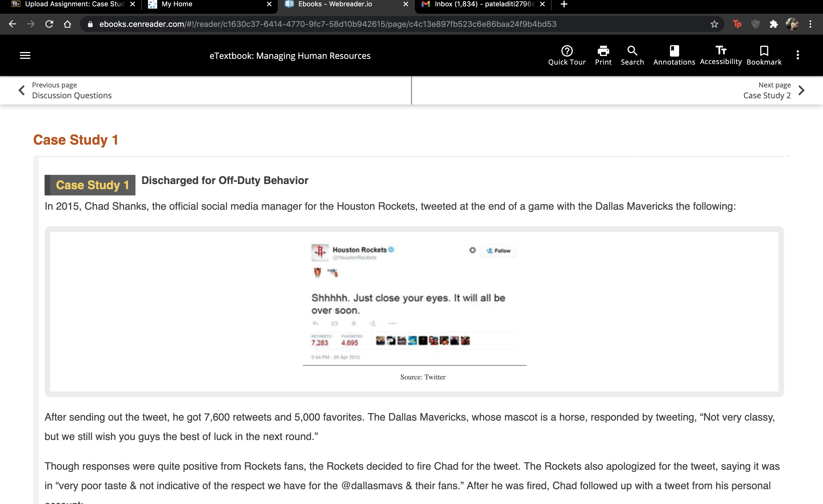This screenshot has width=823, height=504.
Task: Reload the current page
Action: pyautogui.click(x=49, y=24)
